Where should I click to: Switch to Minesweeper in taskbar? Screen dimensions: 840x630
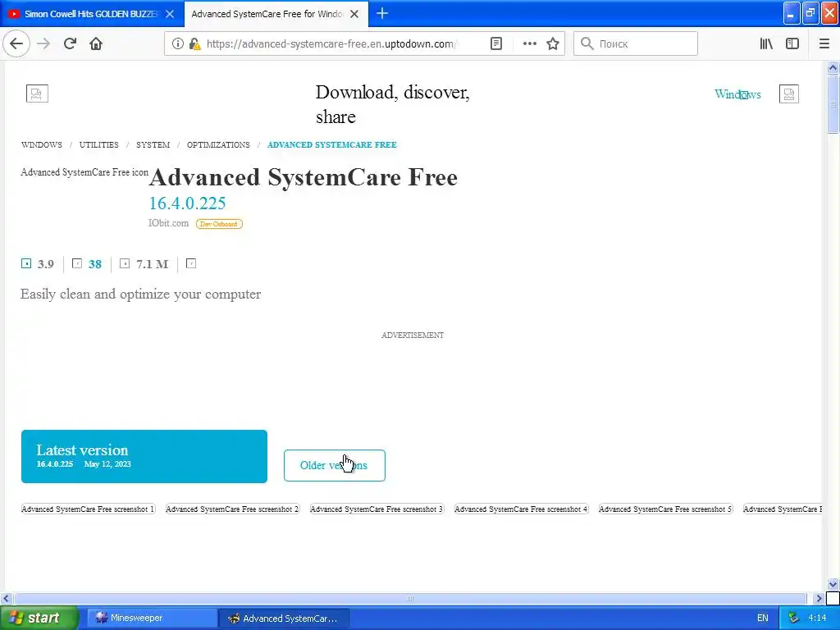tap(150, 618)
